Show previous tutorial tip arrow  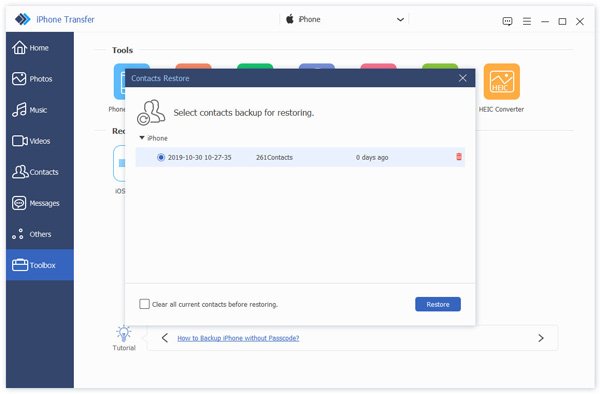click(x=165, y=338)
